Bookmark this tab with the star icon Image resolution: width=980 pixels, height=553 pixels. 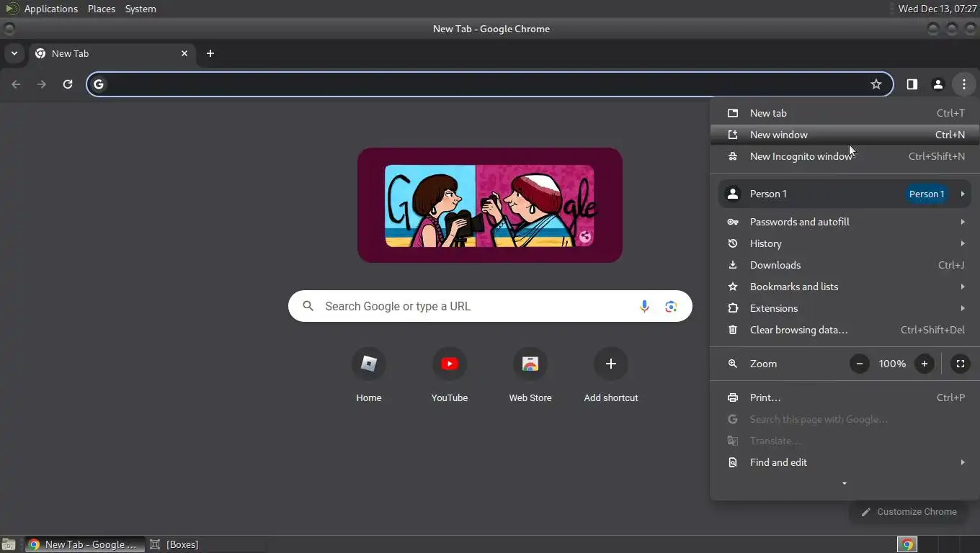(876, 84)
